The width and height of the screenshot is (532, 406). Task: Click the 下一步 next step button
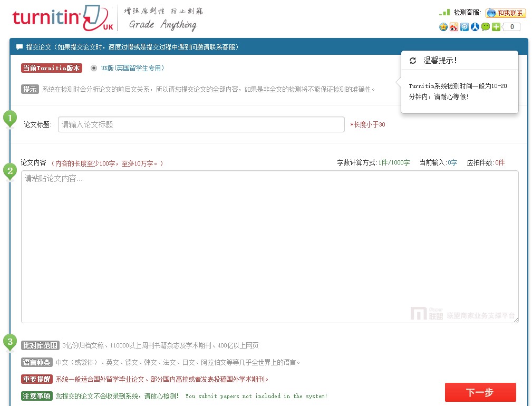(480, 392)
